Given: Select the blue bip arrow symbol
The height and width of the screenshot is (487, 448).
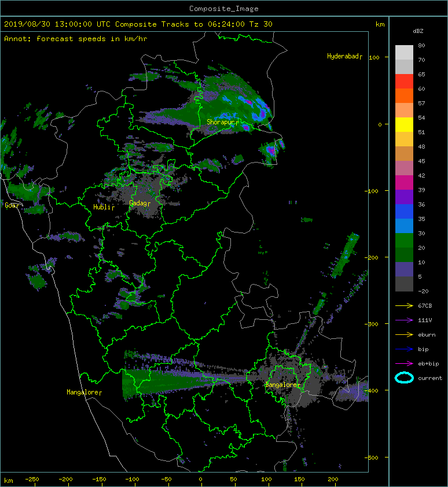Looking at the screenshot, I should point(404,349).
